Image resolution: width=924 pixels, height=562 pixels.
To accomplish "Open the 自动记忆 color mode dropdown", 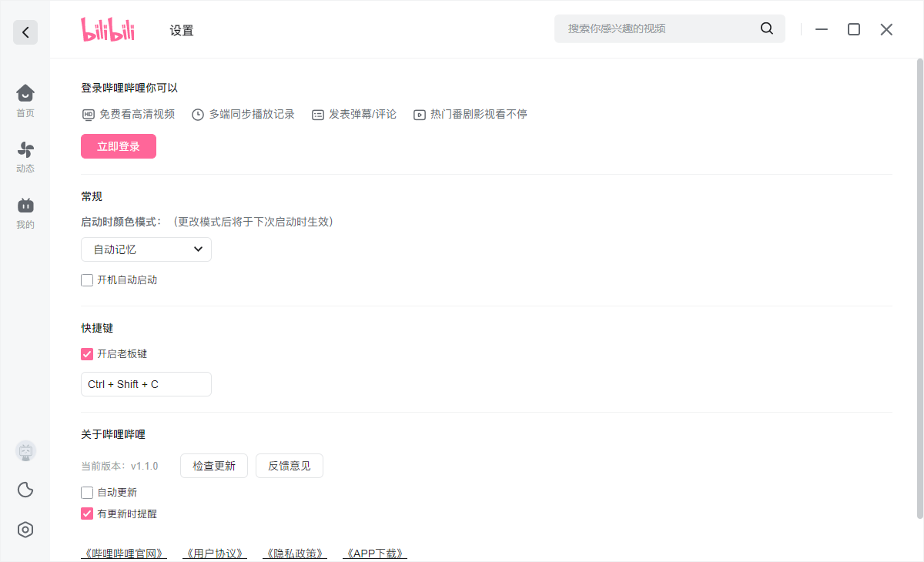I will pos(146,249).
